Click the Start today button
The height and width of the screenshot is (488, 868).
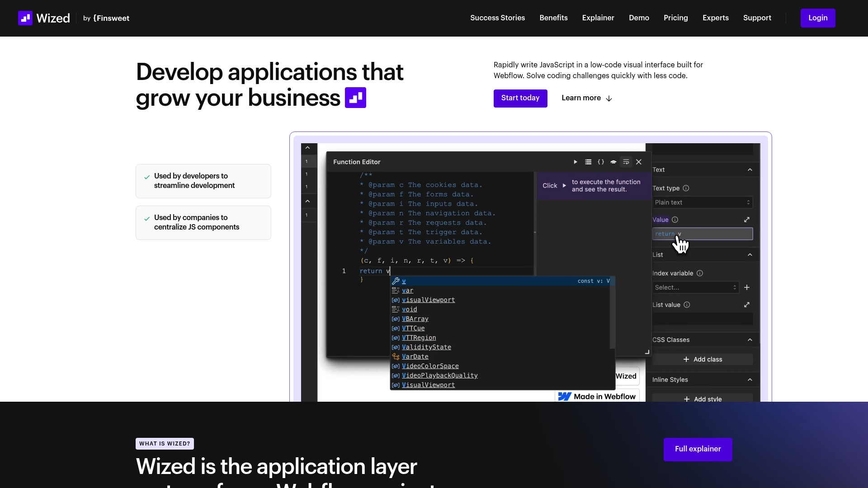pos(520,98)
